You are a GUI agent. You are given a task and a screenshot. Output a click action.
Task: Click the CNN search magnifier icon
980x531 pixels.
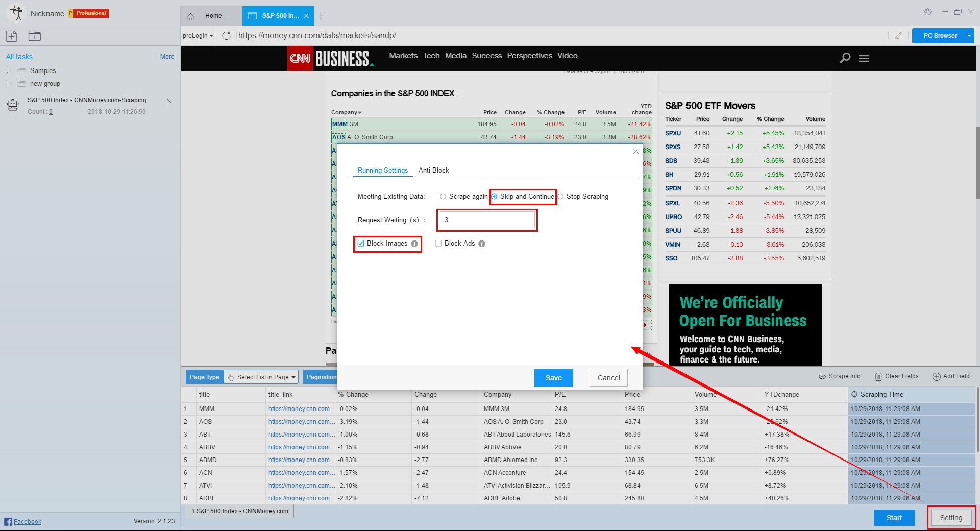[845, 58]
